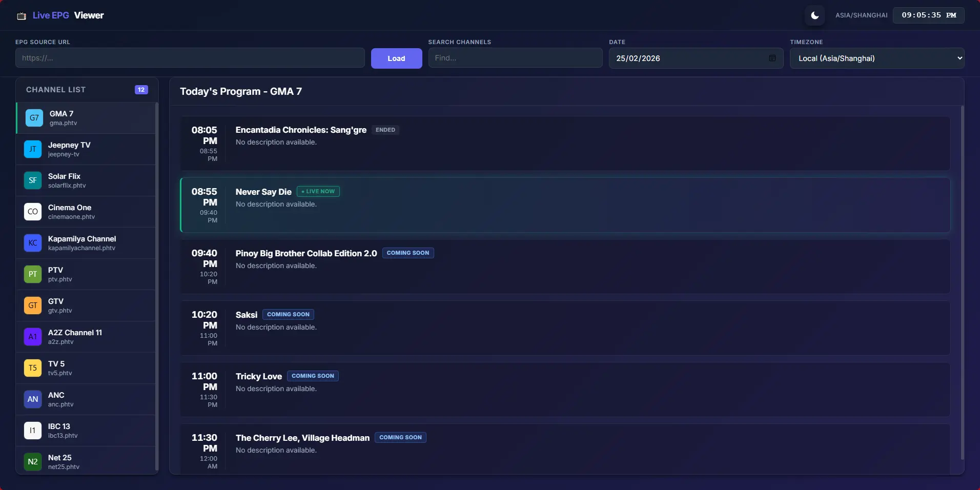Click the G7 channel icon for GMA 7

point(34,118)
